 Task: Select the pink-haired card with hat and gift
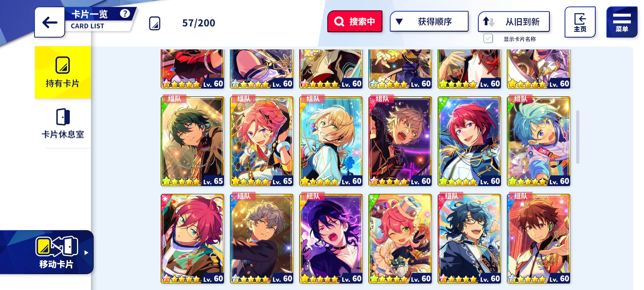coord(400,239)
